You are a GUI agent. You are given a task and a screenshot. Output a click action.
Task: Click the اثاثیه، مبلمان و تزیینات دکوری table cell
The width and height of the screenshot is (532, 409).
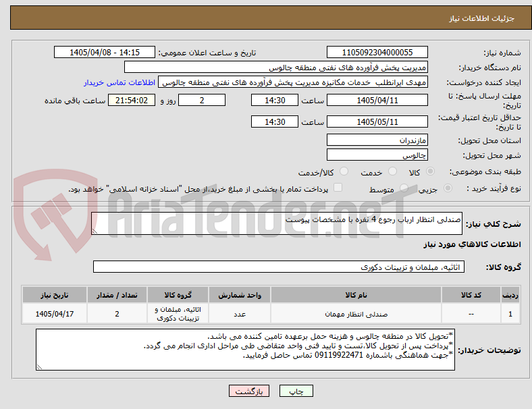[178, 314]
